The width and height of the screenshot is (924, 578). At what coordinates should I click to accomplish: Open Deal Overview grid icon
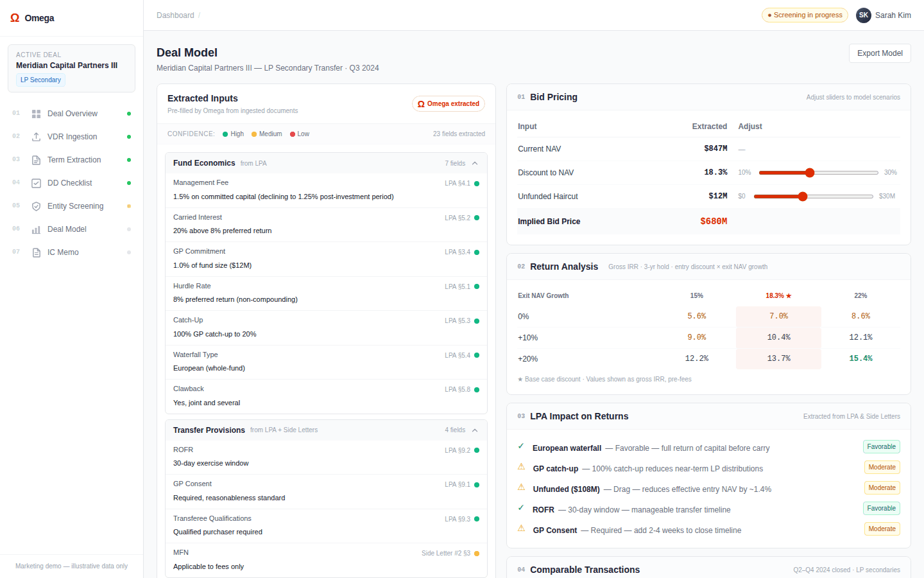click(37, 114)
